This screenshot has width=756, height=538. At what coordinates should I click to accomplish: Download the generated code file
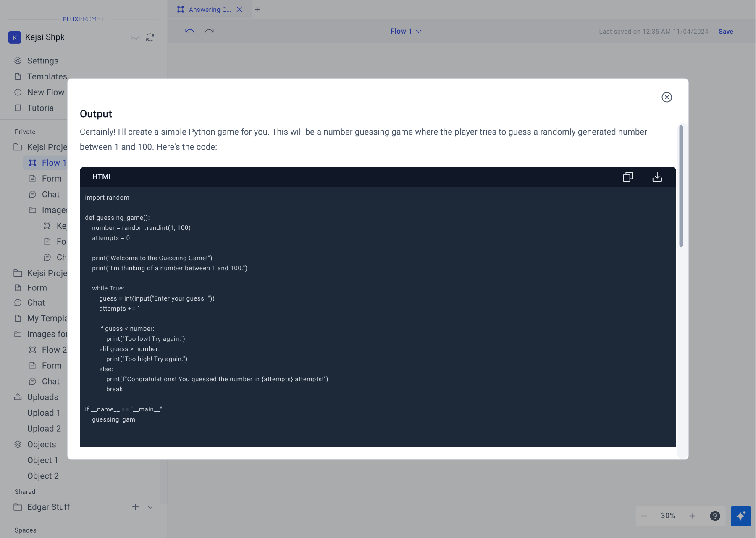tap(657, 177)
